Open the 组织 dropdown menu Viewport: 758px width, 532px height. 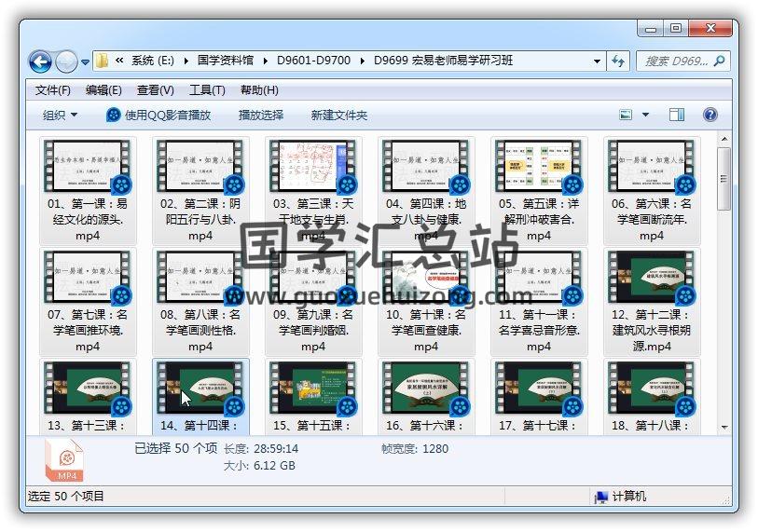(61, 115)
